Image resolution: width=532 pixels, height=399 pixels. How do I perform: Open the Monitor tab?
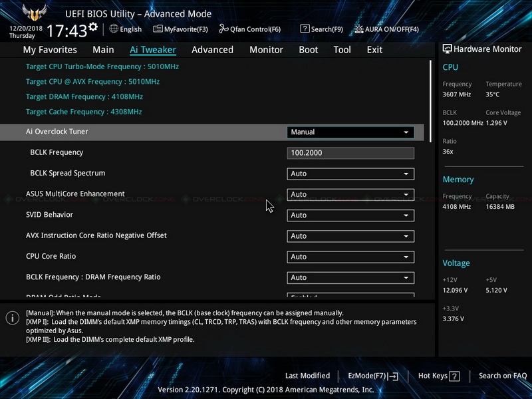point(267,49)
